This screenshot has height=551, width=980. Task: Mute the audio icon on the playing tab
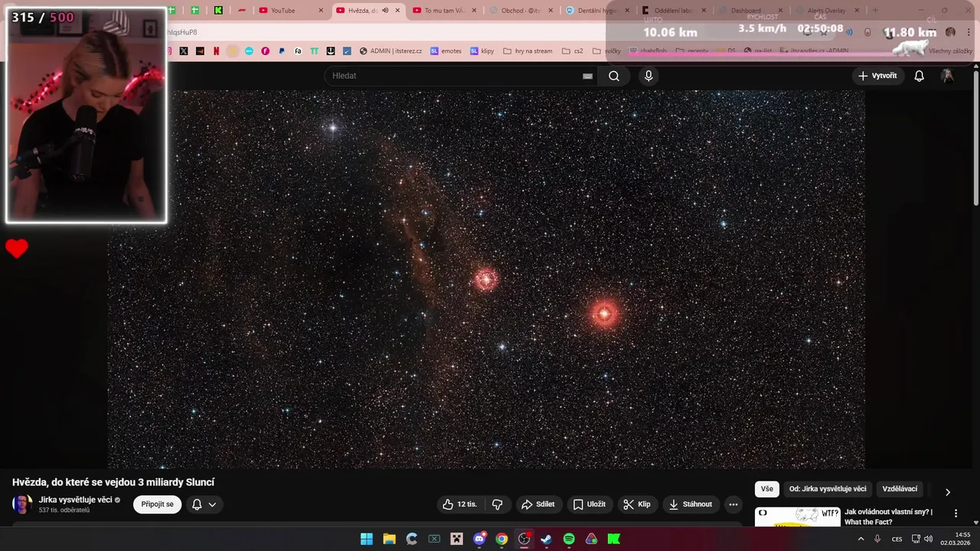coord(385,11)
